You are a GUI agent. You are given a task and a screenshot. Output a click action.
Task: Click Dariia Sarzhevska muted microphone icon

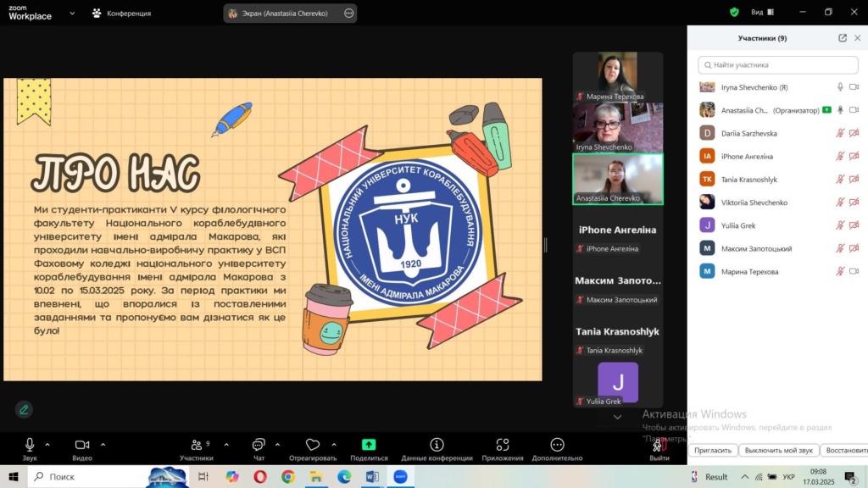[x=840, y=133]
